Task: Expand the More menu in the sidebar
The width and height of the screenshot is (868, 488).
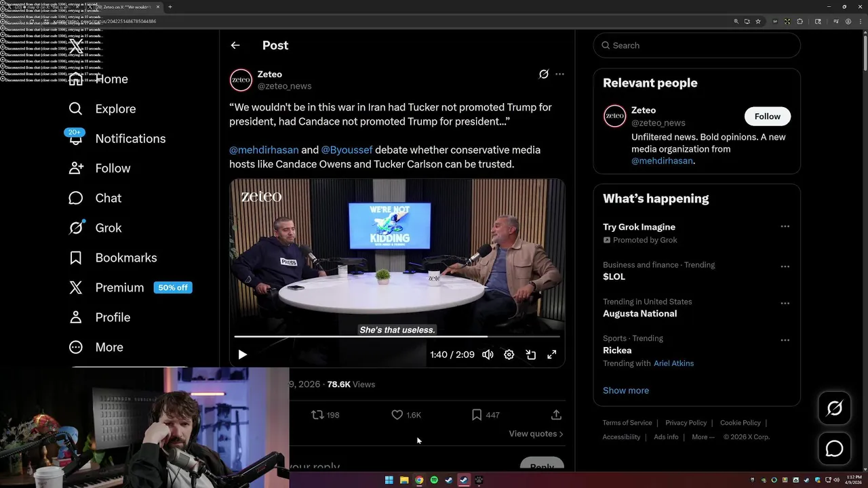Action: coord(96,348)
